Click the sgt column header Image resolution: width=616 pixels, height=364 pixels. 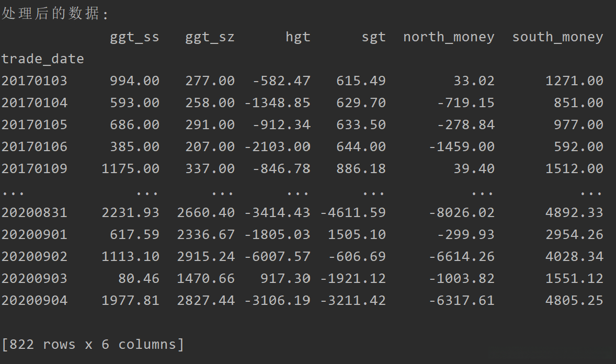373,37
